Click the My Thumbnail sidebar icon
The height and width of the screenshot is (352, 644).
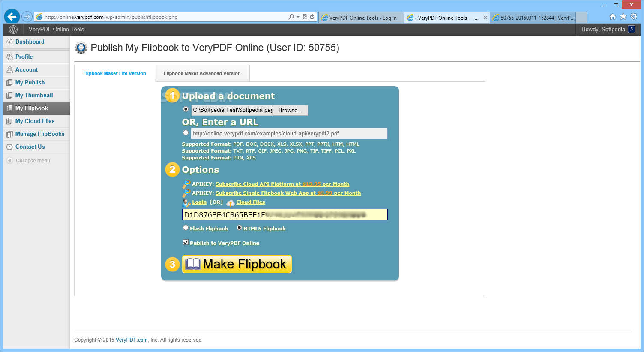[x=9, y=96]
